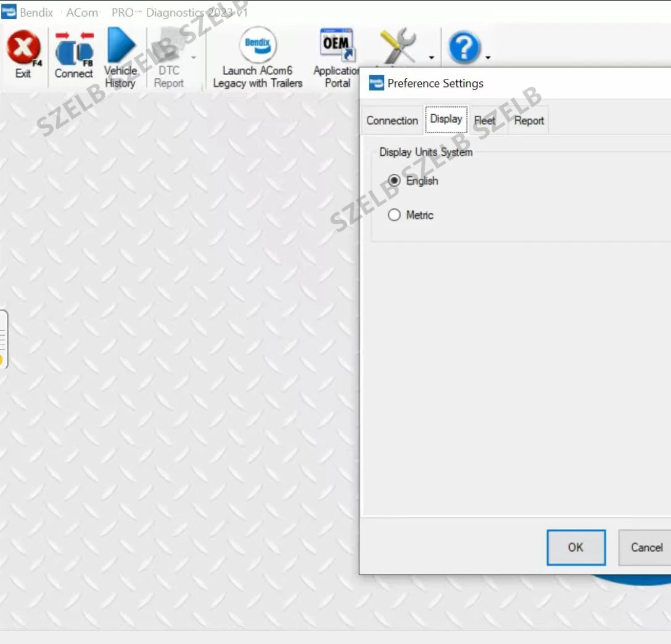Expand the Help dropdown arrow
Screen dimensions: 671x644
(x=488, y=57)
